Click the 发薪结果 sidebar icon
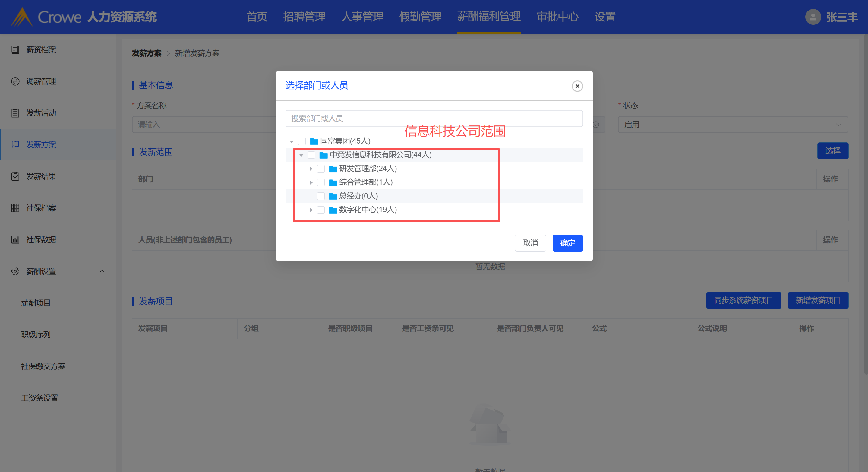 pyautogui.click(x=15, y=176)
